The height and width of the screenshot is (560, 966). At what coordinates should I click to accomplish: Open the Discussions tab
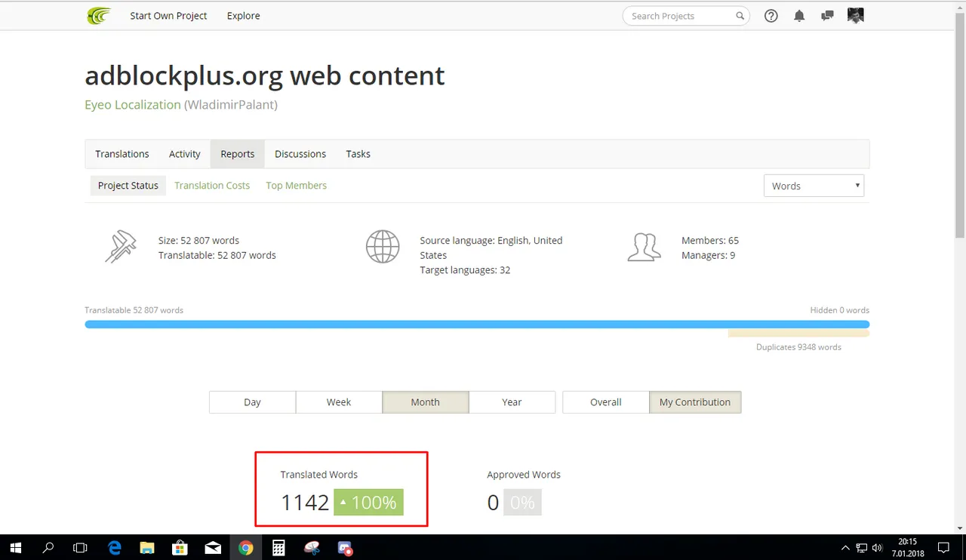coord(300,154)
